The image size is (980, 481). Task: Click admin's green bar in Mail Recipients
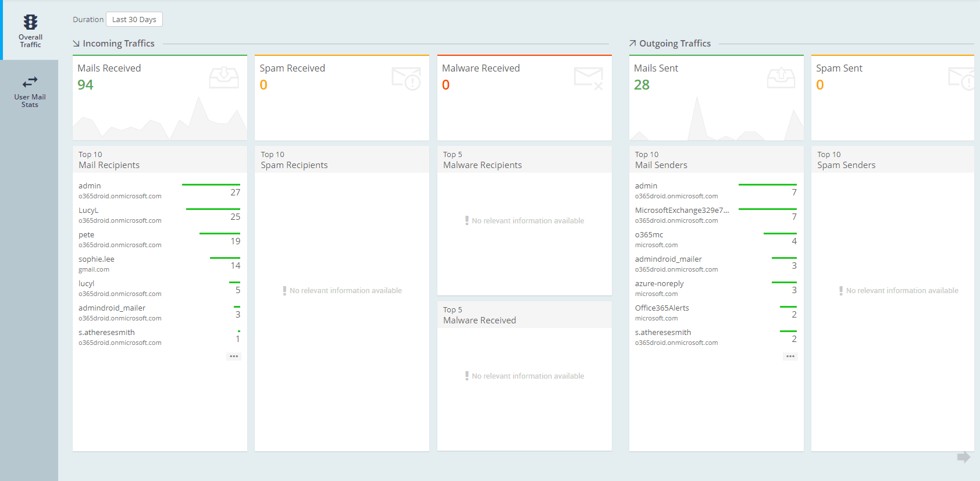[211, 184]
